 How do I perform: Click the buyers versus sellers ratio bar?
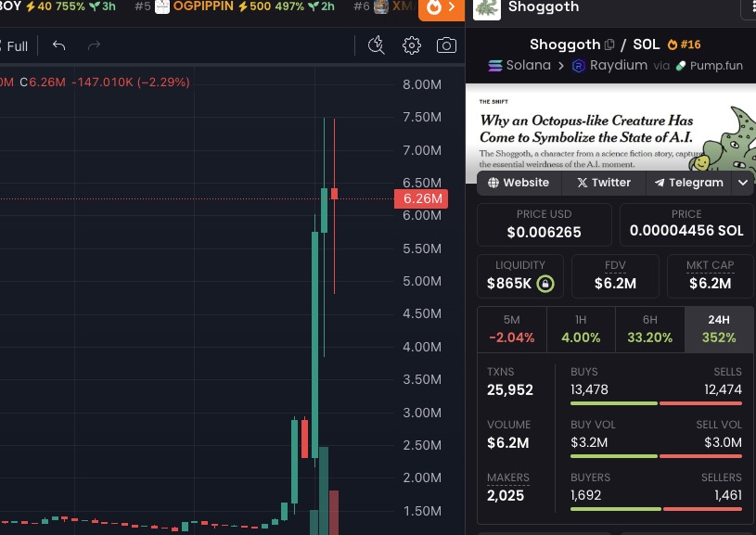pyautogui.click(x=656, y=509)
